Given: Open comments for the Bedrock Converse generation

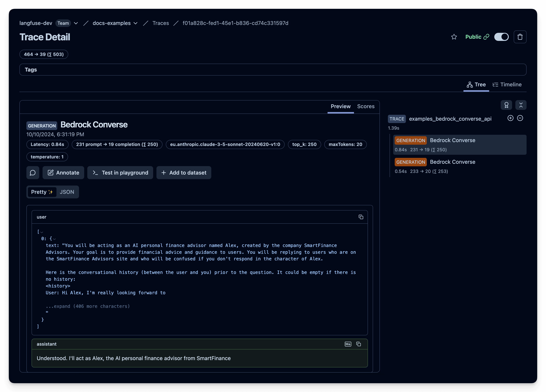Looking at the screenshot, I should (33, 173).
